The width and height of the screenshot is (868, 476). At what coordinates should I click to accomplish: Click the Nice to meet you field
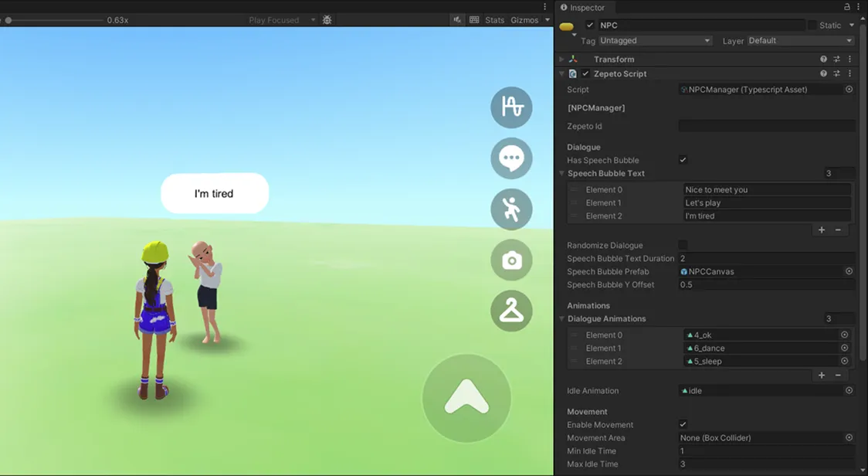[x=768, y=189]
